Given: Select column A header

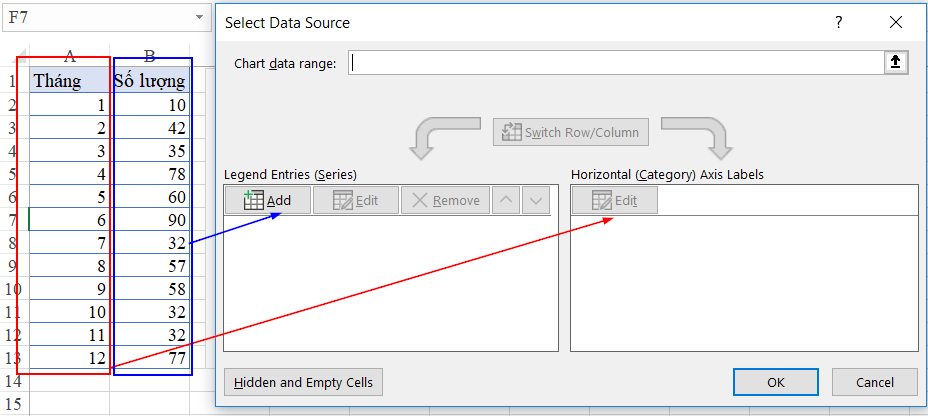Looking at the screenshot, I should 70,56.
